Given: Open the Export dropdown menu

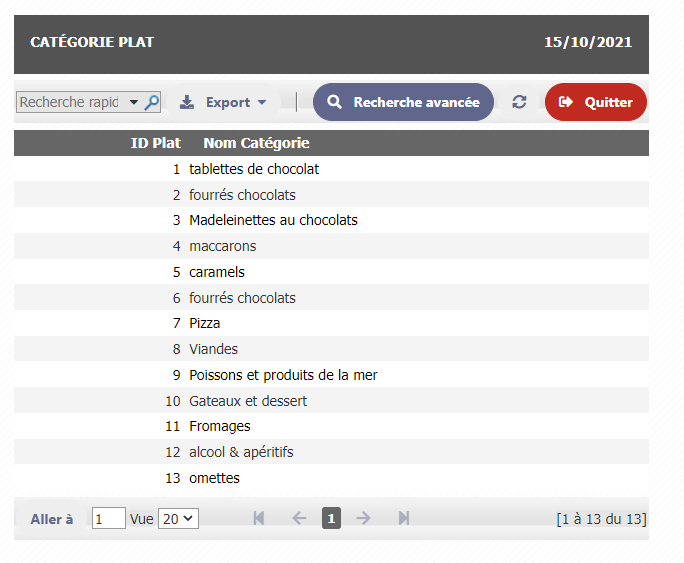Looking at the screenshot, I should (x=223, y=102).
